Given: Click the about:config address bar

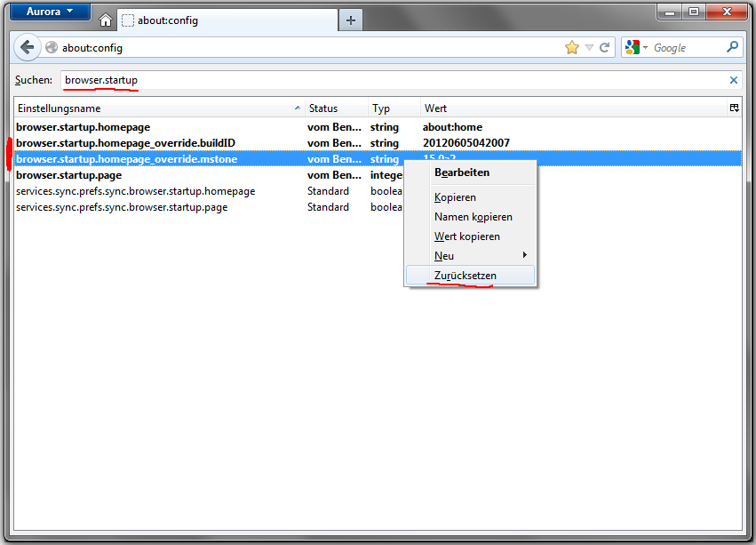Looking at the screenshot, I should click(x=308, y=47).
